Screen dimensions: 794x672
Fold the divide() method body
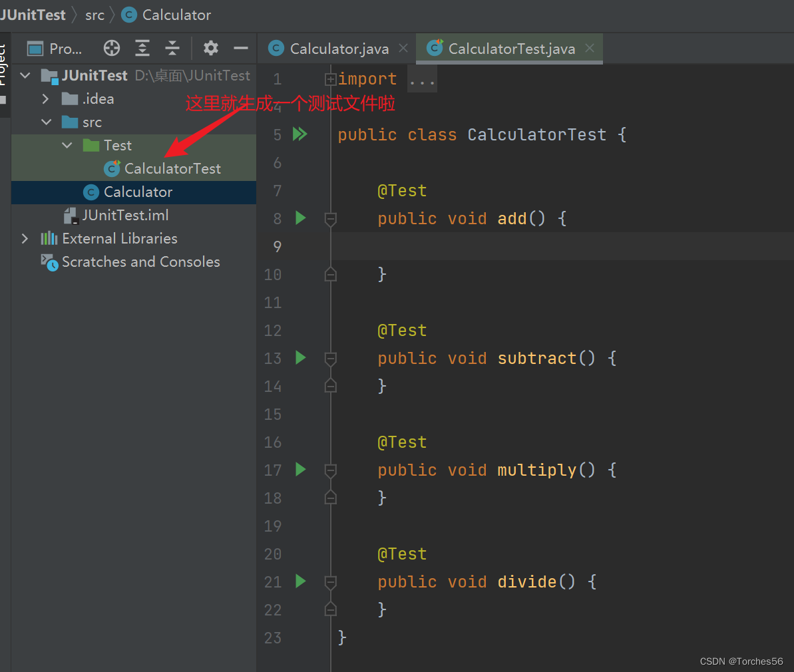click(330, 582)
